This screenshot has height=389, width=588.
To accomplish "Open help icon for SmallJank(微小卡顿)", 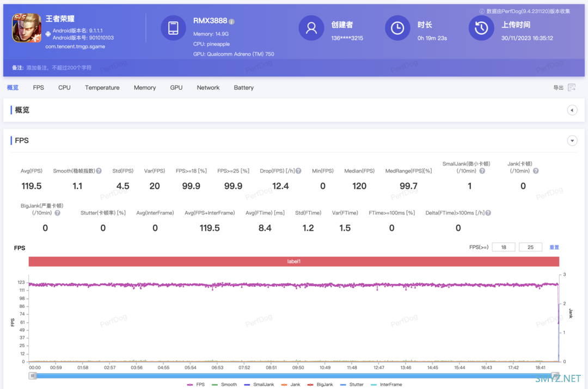I will coord(482,171).
